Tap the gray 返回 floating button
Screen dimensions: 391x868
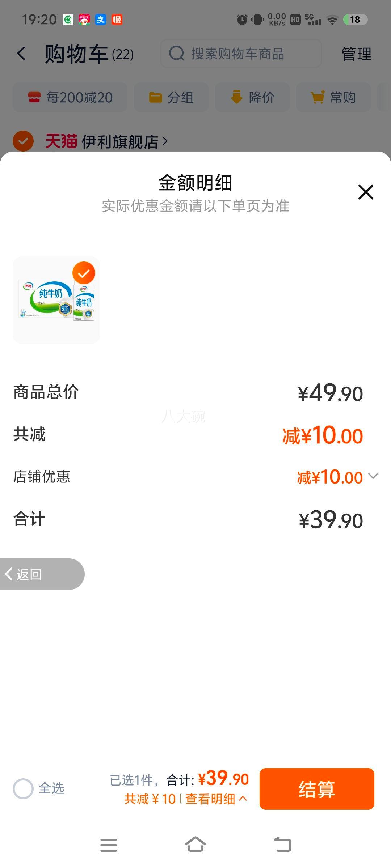[42, 574]
